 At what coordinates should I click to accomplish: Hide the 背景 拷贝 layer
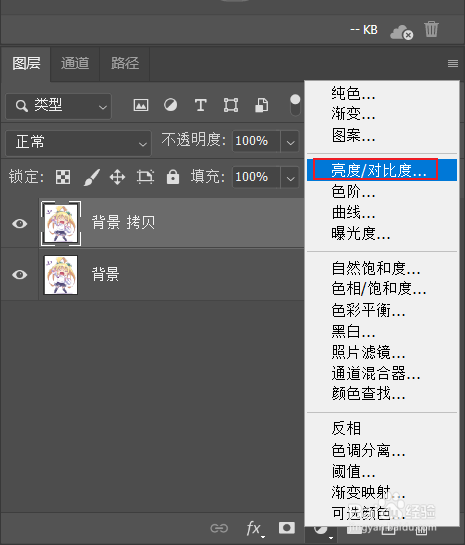(19, 223)
